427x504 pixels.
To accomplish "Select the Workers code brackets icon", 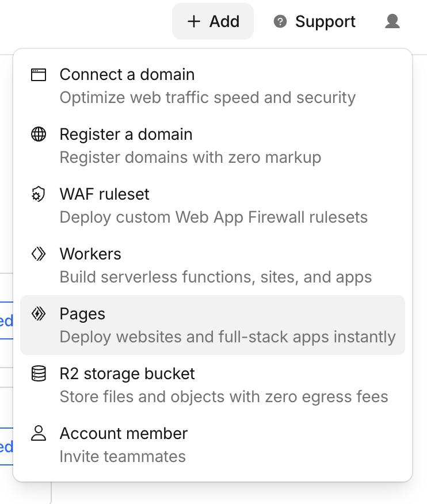I will pyautogui.click(x=38, y=254).
